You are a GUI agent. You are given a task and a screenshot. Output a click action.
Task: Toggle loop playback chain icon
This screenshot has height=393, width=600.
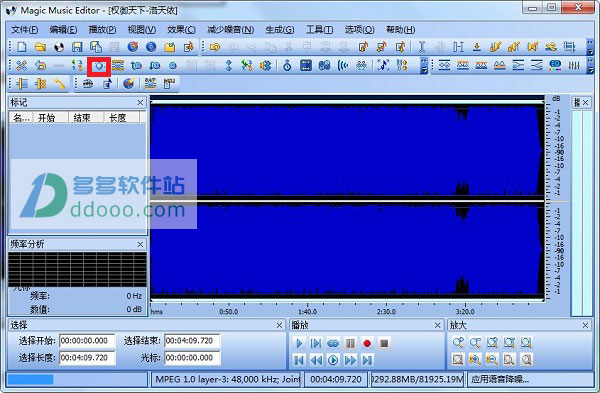[x=333, y=343]
